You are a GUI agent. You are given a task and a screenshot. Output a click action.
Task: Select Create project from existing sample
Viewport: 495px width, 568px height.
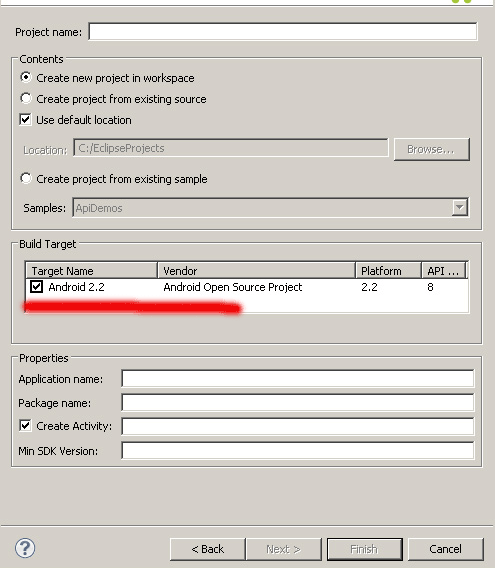26,179
